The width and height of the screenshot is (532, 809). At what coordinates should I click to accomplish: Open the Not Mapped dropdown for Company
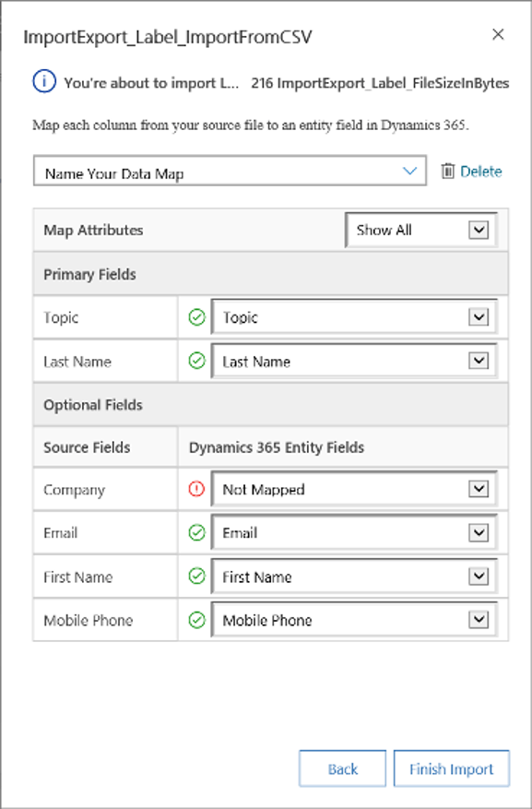(x=479, y=489)
